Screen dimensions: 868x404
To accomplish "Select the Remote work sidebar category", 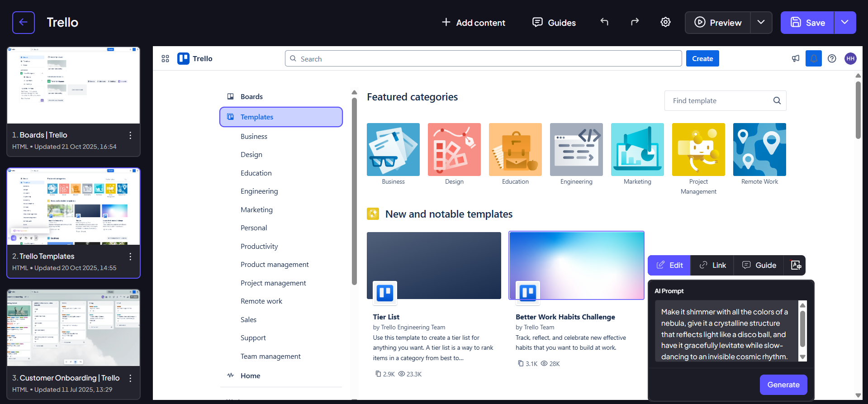I will (261, 301).
